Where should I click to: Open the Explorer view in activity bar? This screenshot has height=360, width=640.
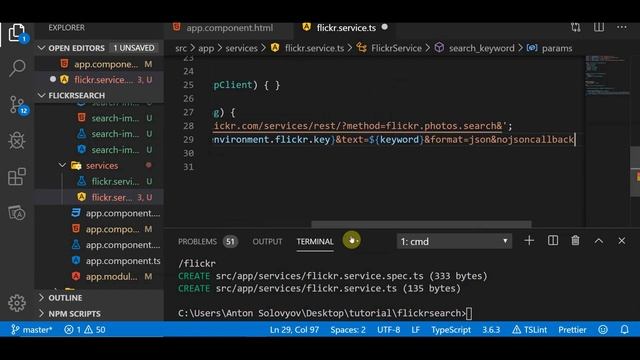pyautogui.click(x=17, y=33)
